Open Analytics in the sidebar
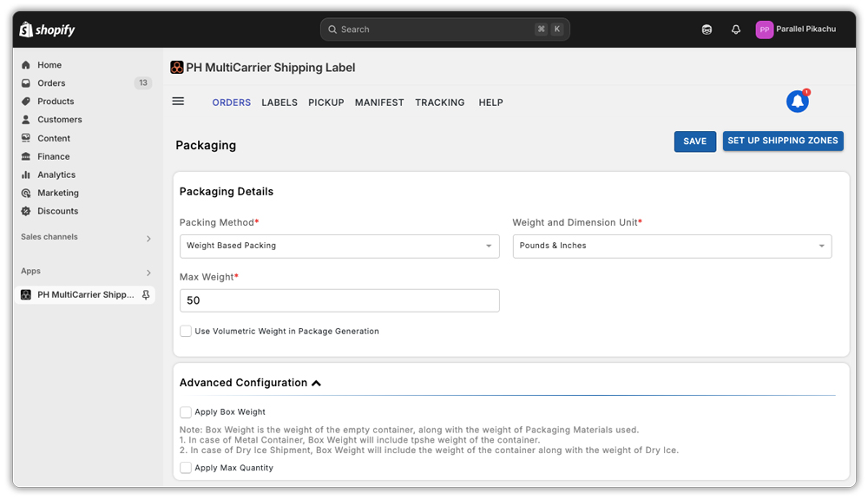The height and width of the screenshot is (500, 868). pyautogui.click(x=56, y=174)
